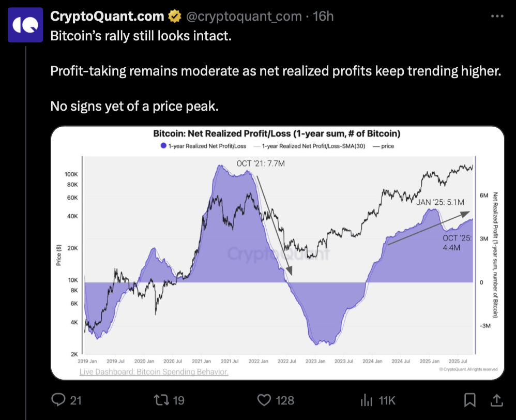Click the price legend entry
This screenshot has width=516, height=420.
pyautogui.click(x=384, y=146)
